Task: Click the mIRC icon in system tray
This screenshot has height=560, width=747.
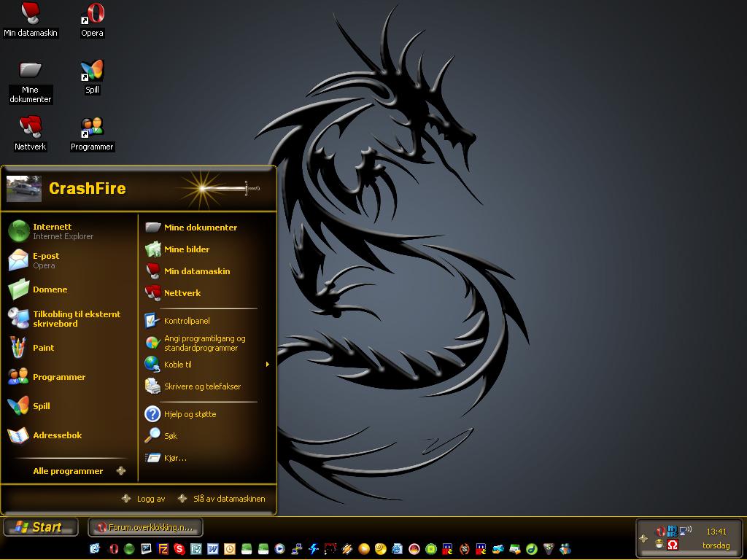Action: (672, 532)
